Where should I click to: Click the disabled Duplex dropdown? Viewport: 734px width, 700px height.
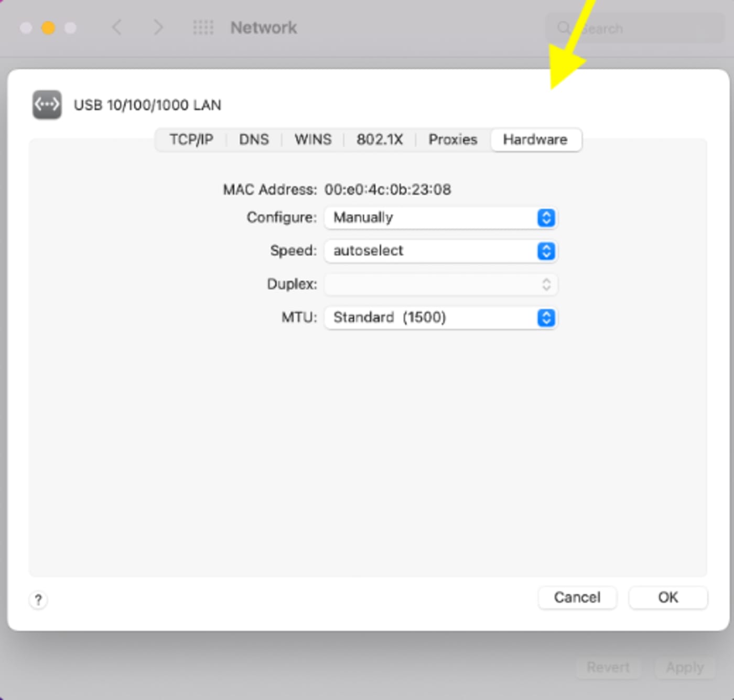click(440, 285)
